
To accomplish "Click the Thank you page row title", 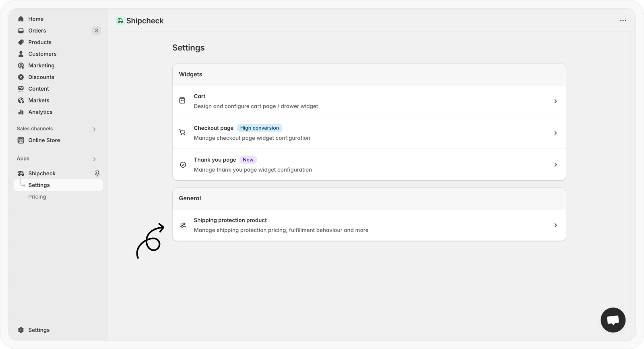I will pyautogui.click(x=215, y=160).
